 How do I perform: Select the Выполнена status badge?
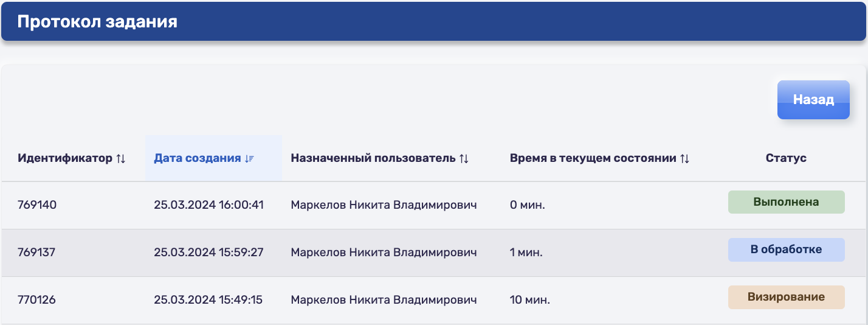click(x=786, y=202)
